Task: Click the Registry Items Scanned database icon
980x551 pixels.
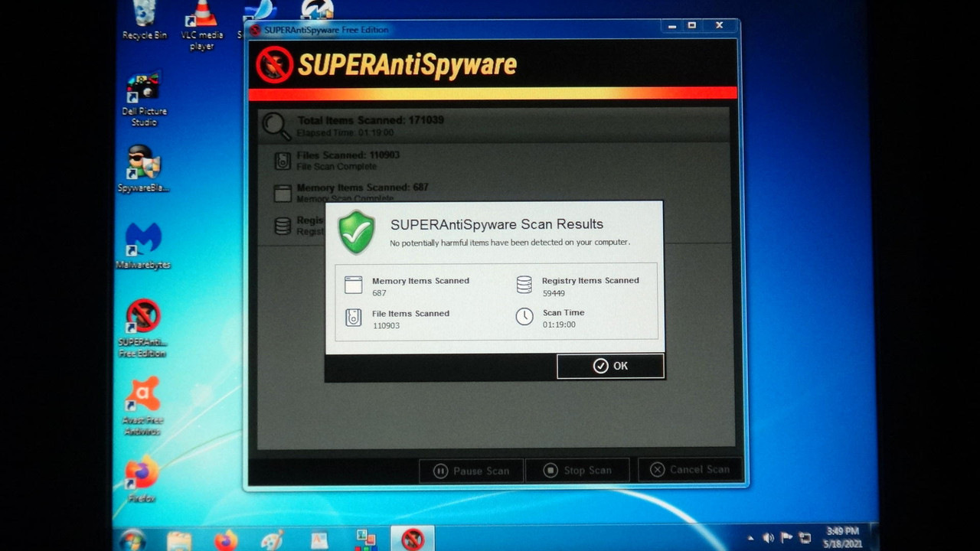Action: [x=524, y=285]
